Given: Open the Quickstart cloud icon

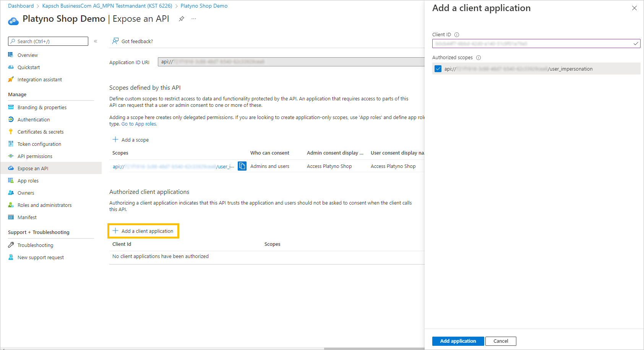Looking at the screenshot, I should click(11, 67).
